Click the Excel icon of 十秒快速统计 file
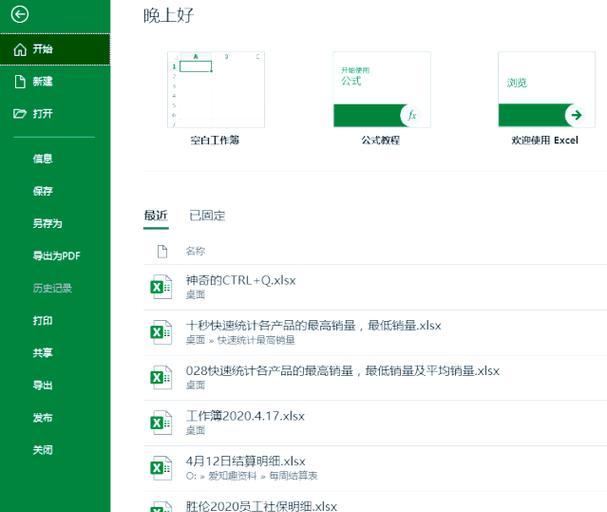 (x=161, y=332)
